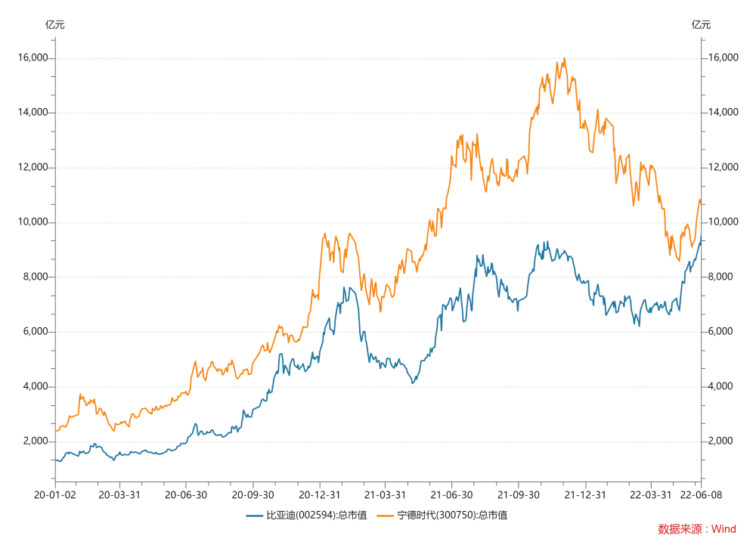Click the right axis 6,000 tick label
756x542 pixels.
tap(720, 331)
